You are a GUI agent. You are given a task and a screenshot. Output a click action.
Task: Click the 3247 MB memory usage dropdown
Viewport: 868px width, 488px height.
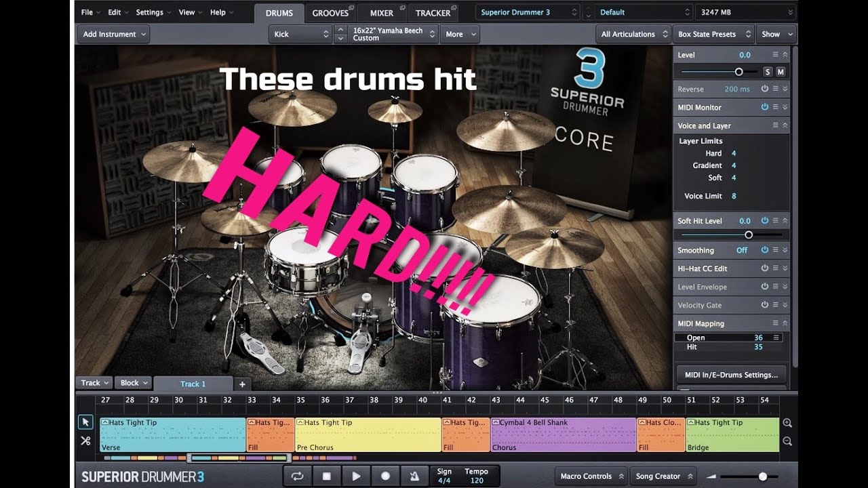[x=745, y=12]
